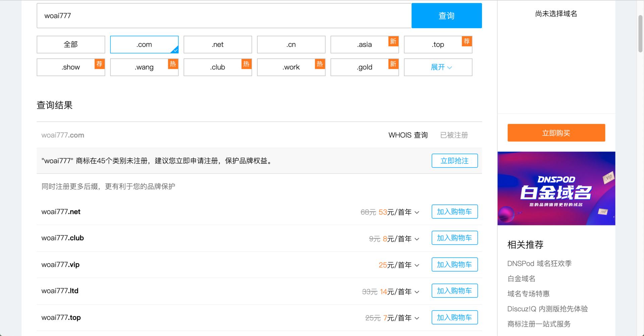Select the .gold suffix option
This screenshot has height=336, width=644.
(x=364, y=67)
